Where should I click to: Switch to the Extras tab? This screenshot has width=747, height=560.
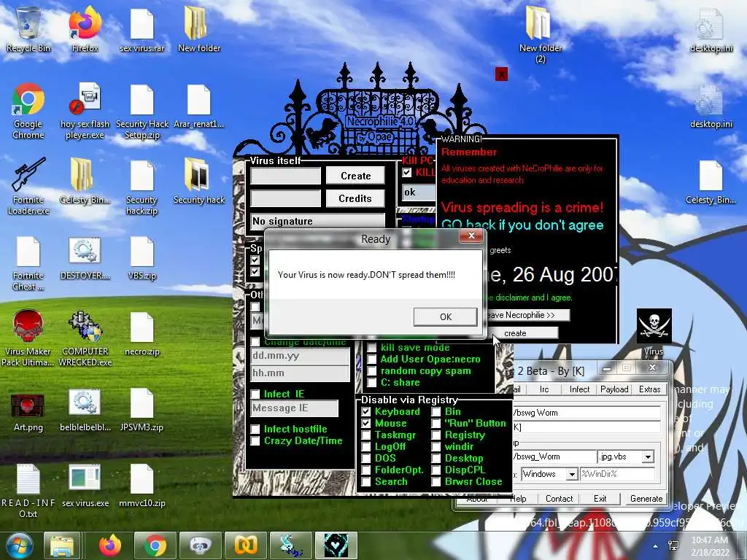point(649,389)
